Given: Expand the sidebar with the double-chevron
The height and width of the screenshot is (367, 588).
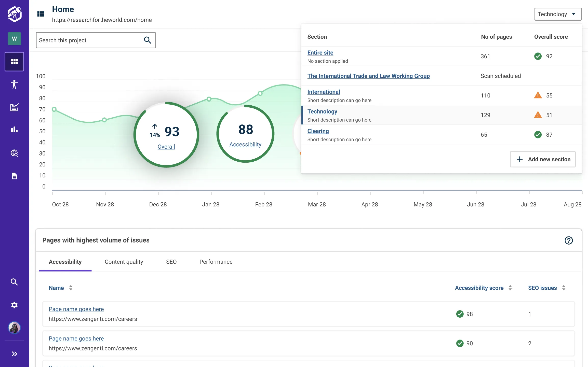Looking at the screenshot, I should coord(14,354).
